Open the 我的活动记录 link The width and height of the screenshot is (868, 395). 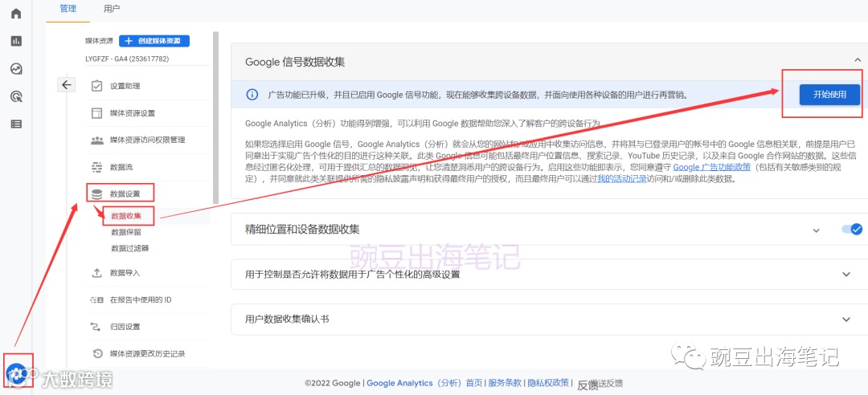621,180
